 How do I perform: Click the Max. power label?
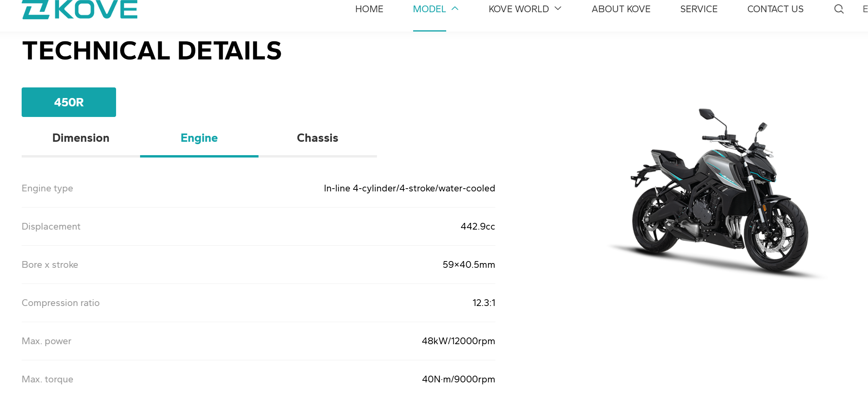tap(46, 341)
